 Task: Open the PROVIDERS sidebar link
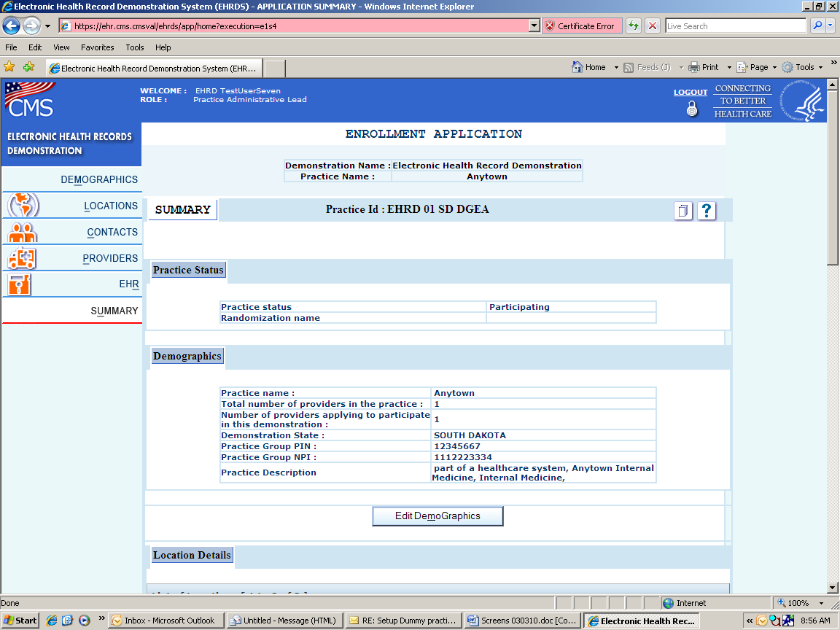pyautogui.click(x=110, y=258)
